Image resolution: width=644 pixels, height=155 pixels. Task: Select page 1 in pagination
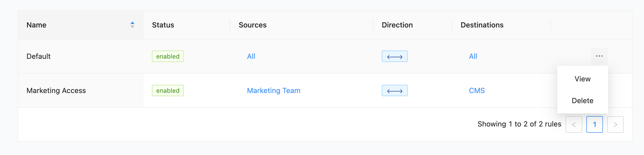tap(594, 125)
